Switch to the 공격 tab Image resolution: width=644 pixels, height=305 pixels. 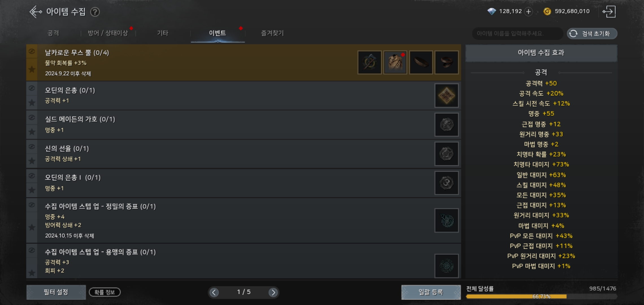(53, 33)
